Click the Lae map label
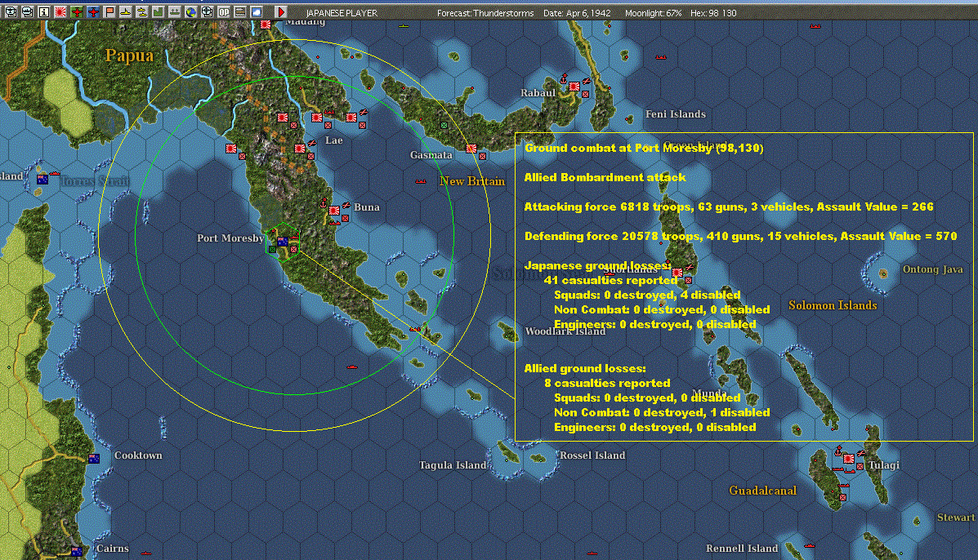Image resolution: width=978 pixels, height=560 pixels. pyautogui.click(x=333, y=140)
